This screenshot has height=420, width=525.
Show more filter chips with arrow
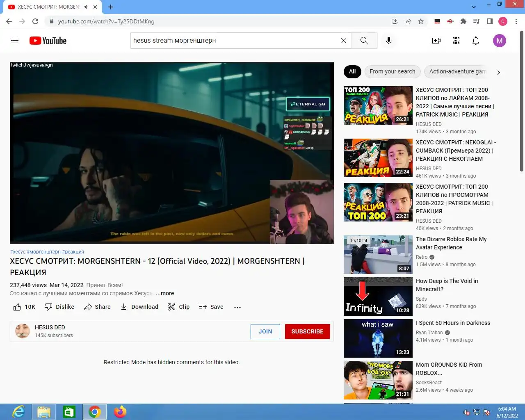(499, 72)
